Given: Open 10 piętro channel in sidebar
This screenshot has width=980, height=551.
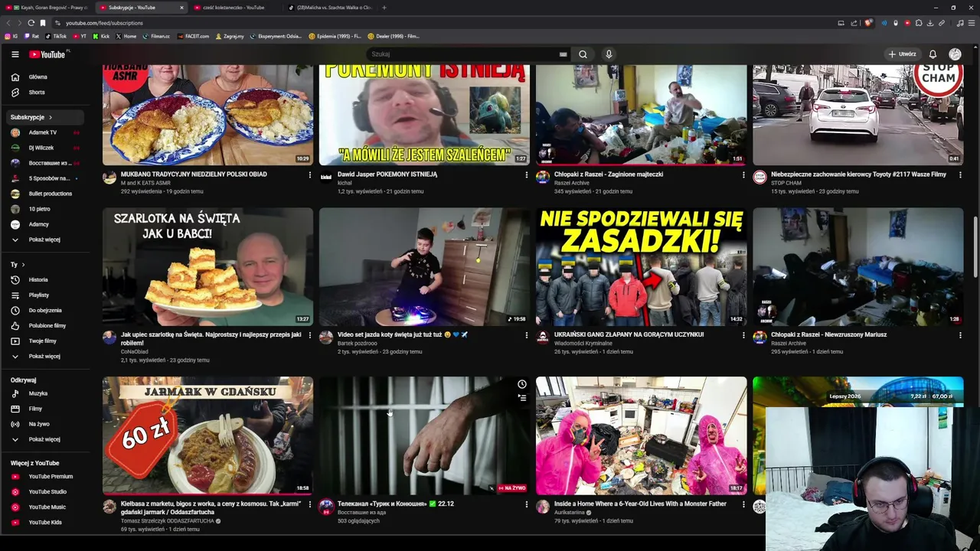Looking at the screenshot, I should 46,209.
